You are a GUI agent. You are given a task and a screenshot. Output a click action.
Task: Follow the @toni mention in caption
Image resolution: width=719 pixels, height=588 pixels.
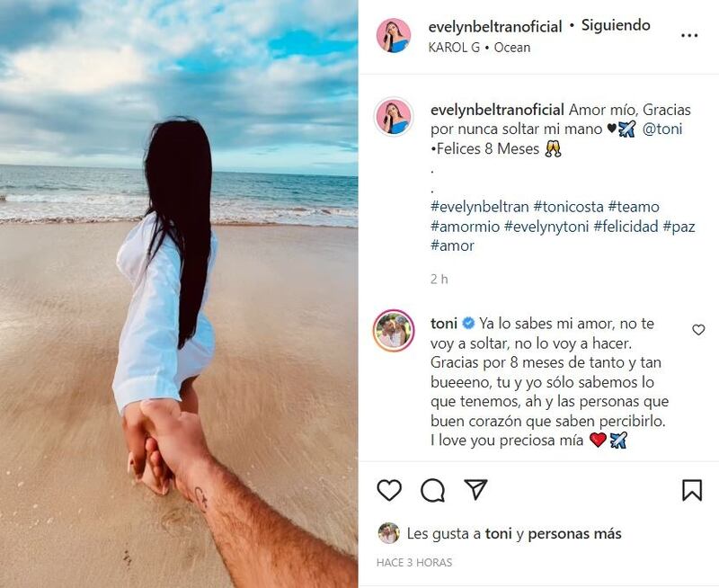[662, 129]
